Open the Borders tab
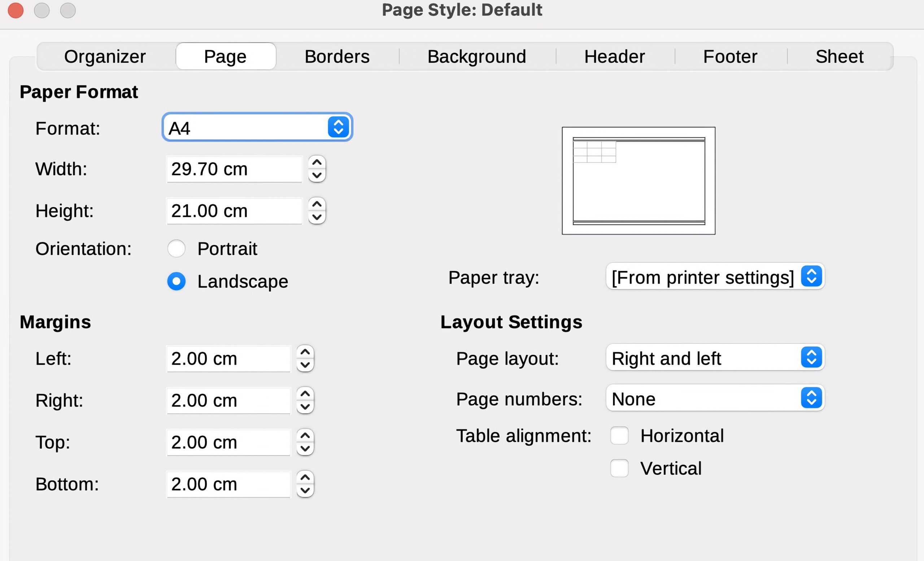 click(x=337, y=57)
